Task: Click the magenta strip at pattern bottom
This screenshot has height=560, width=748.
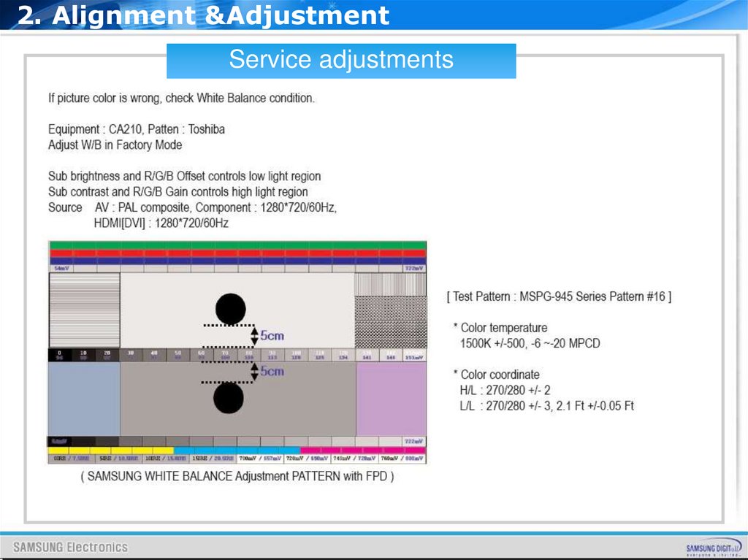Action: [x=362, y=450]
